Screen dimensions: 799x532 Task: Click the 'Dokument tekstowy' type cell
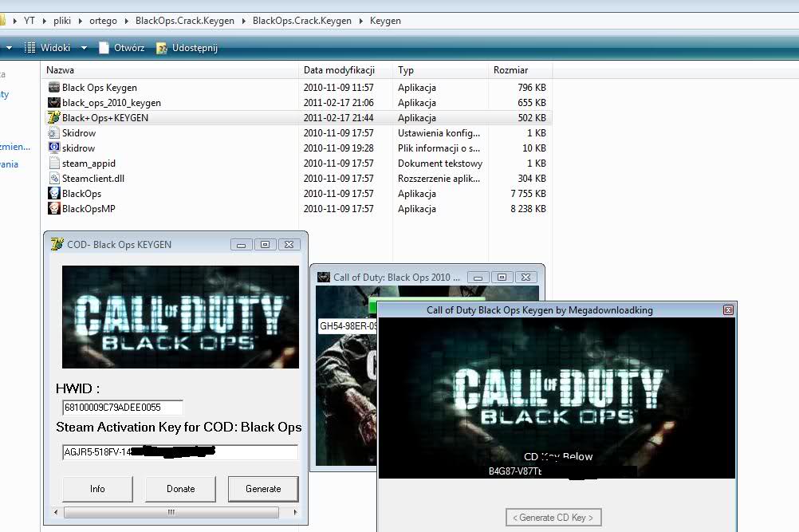click(439, 164)
